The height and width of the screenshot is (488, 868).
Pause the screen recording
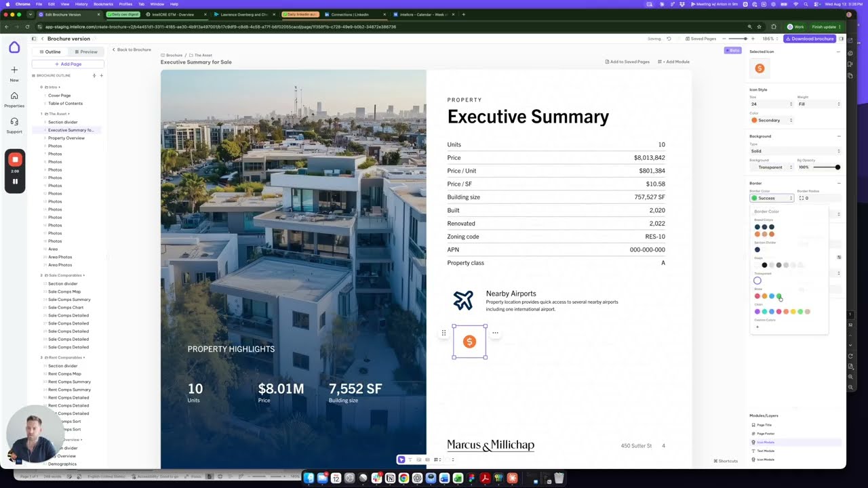pos(15,182)
